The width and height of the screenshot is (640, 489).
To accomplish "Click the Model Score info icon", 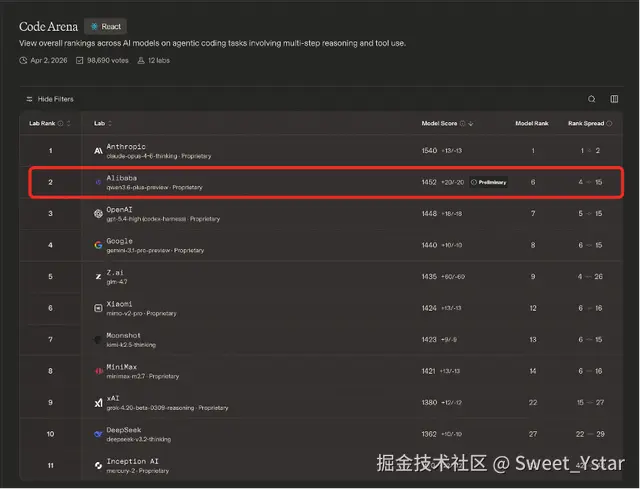I will (462, 123).
